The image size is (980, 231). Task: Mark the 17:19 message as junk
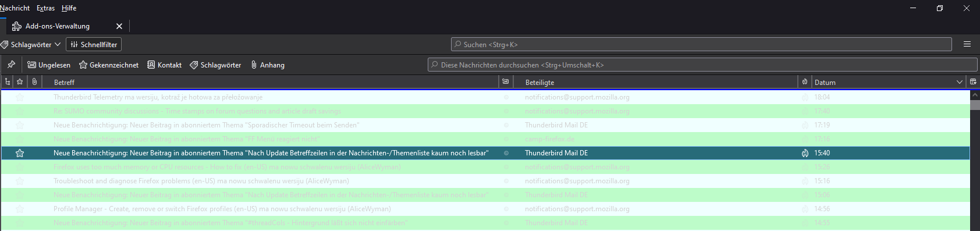[805, 125]
